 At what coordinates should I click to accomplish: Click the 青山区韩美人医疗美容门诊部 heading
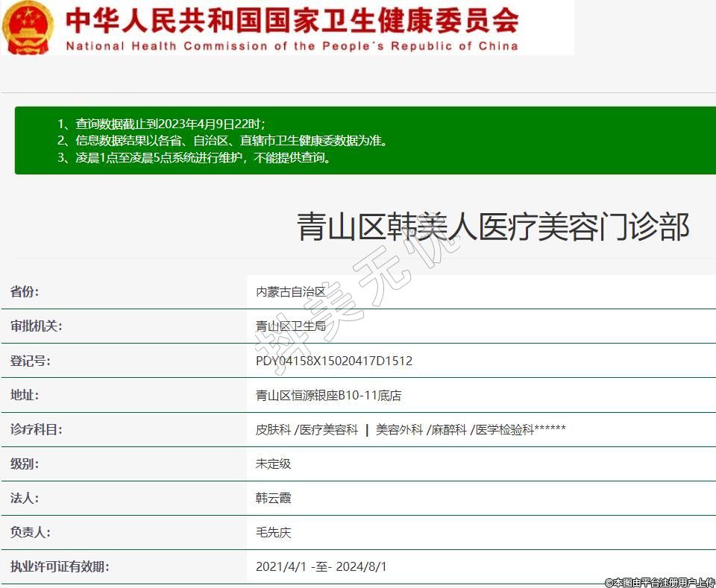(493, 227)
